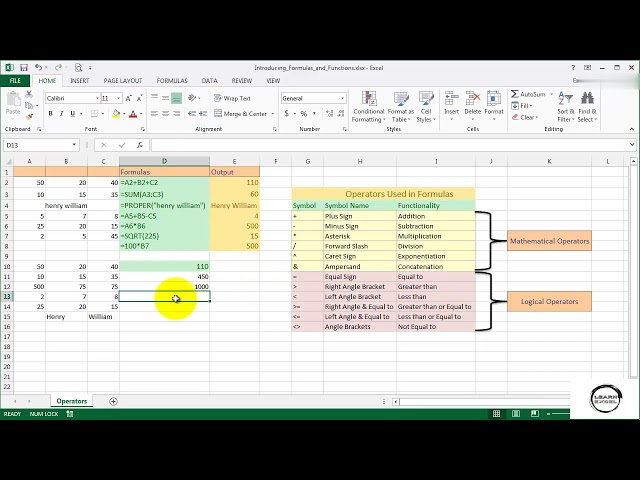The width and height of the screenshot is (640, 480).
Task: Apply the red font color
Action: (x=133, y=114)
